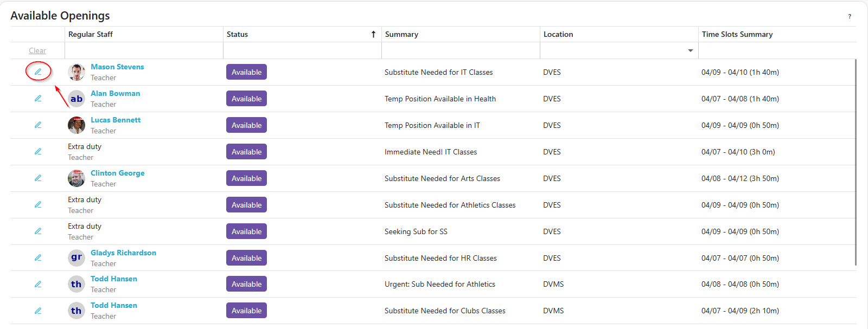Sort by Regular Staff column header
This screenshot has width=868, height=329.
coord(91,34)
